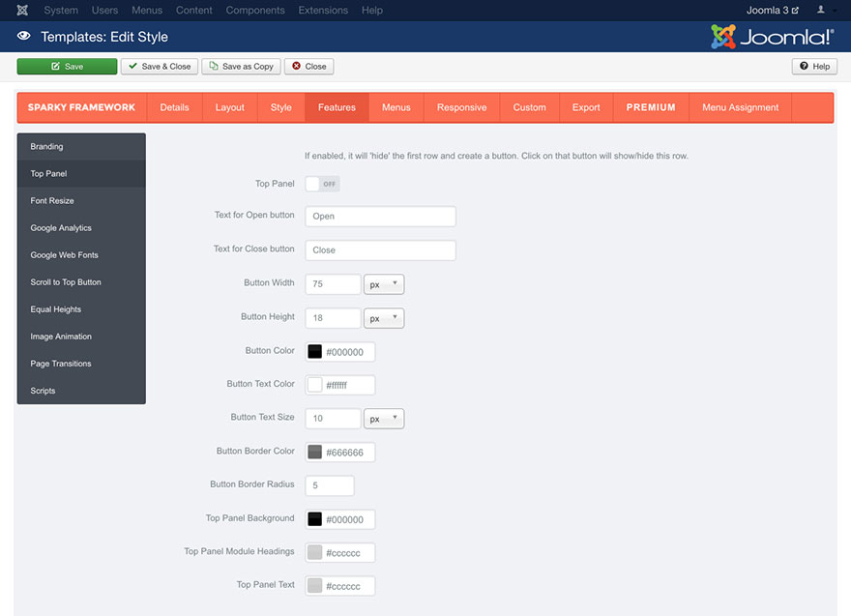
Task: Click the Save as Copy button
Action: click(x=242, y=66)
